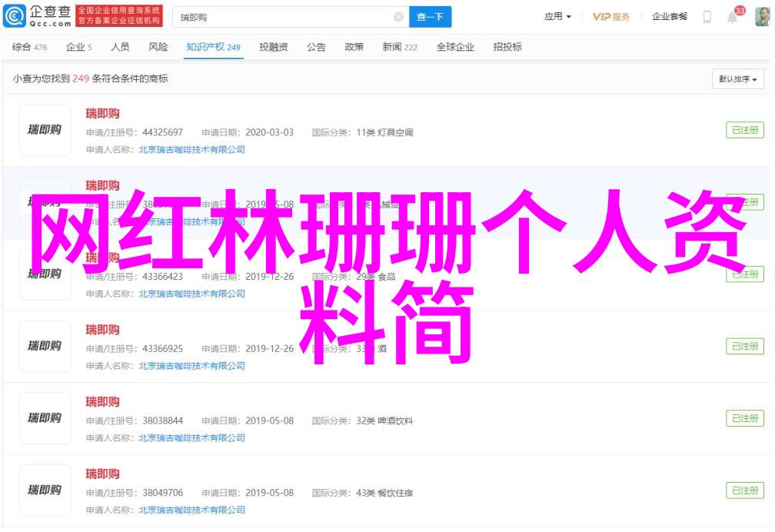The height and width of the screenshot is (532, 775).
Task: Clear the search box text
Action: click(398, 18)
